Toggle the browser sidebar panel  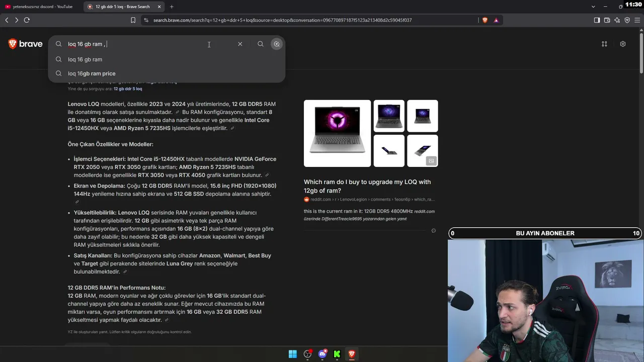click(x=597, y=20)
